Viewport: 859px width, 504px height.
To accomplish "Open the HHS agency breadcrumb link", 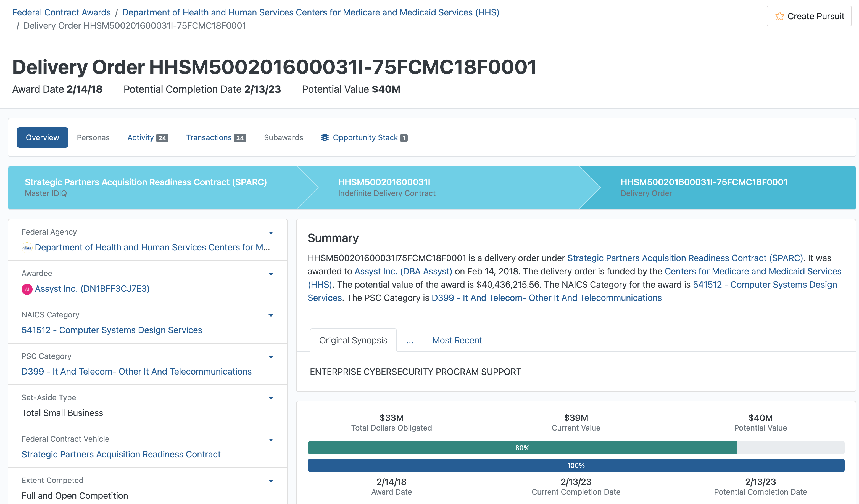I will (310, 12).
